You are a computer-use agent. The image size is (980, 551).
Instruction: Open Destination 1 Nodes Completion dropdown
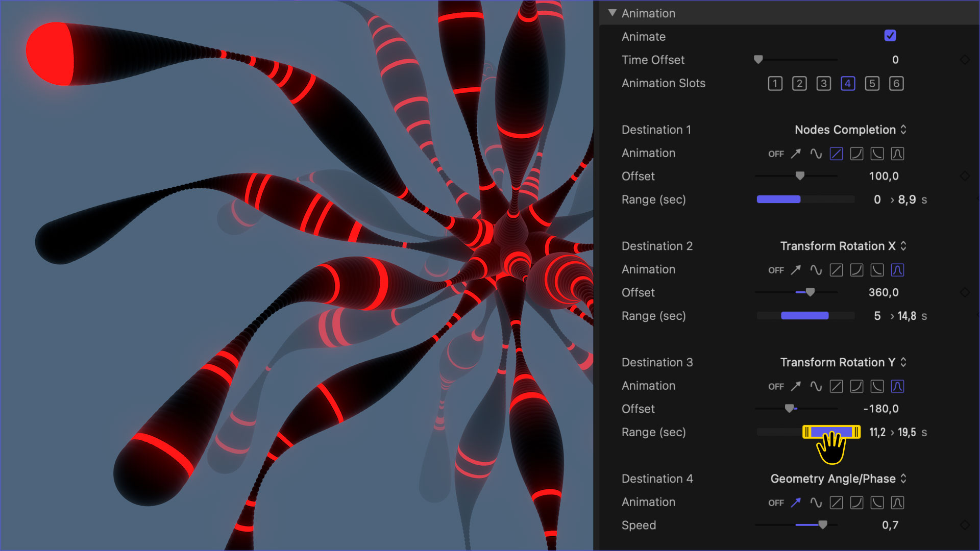click(x=850, y=130)
